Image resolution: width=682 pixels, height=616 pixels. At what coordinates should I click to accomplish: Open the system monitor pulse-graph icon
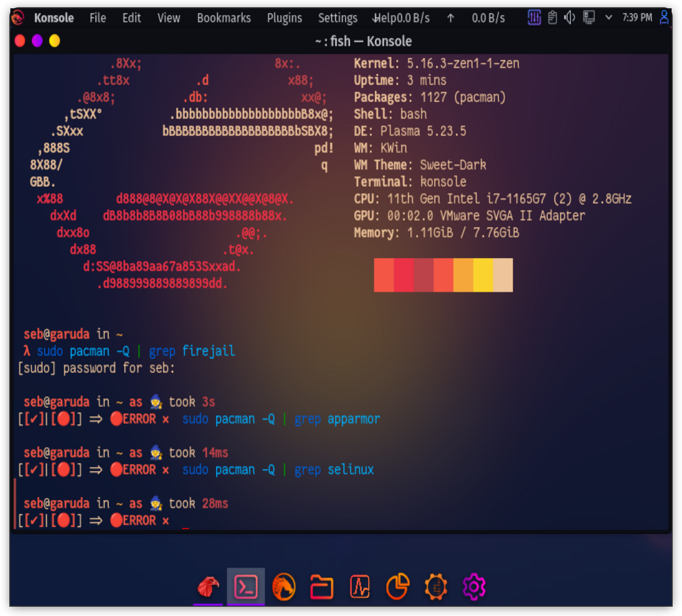pyautogui.click(x=360, y=587)
